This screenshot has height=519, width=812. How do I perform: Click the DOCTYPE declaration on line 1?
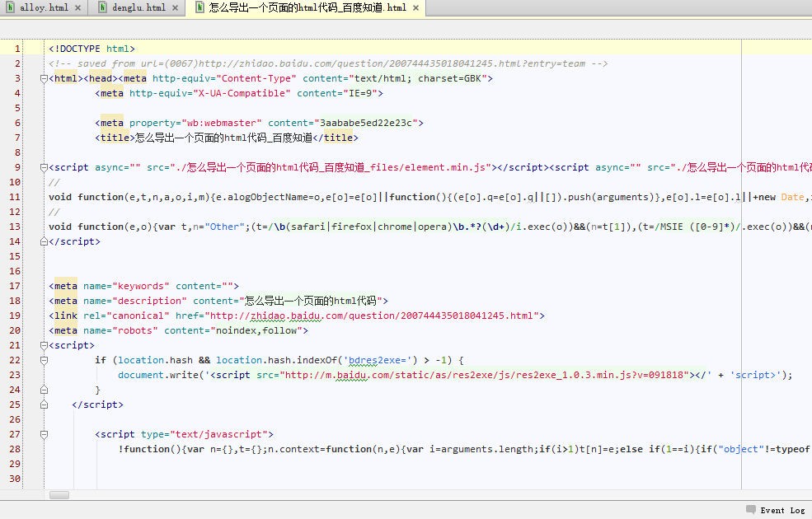click(92, 49)
